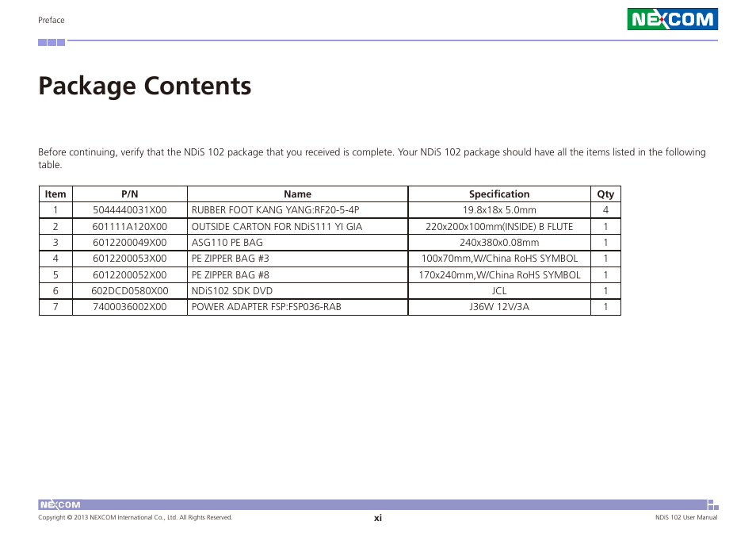The width and height of the screenshot is (756, 533).
Task: Click the '240x380x0.08mm' specification
Action: coord(499,243)
